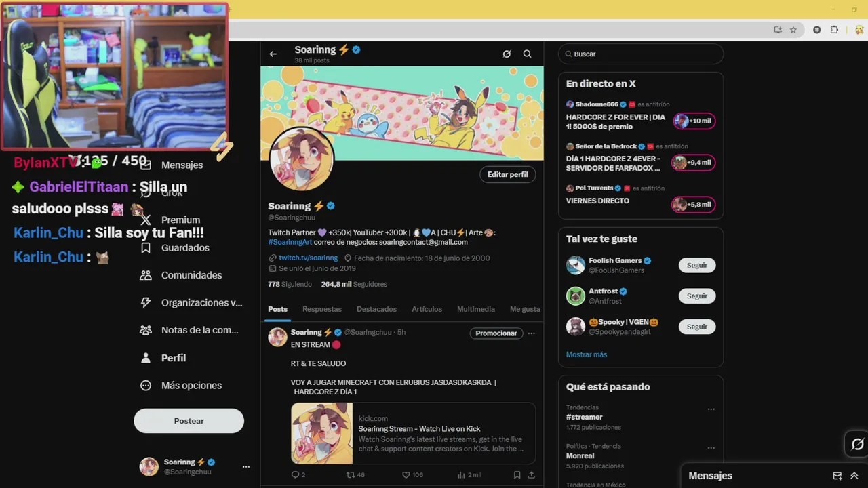Click the install app icon in address bar
The image size is (868, 488).
click(778, 30)
